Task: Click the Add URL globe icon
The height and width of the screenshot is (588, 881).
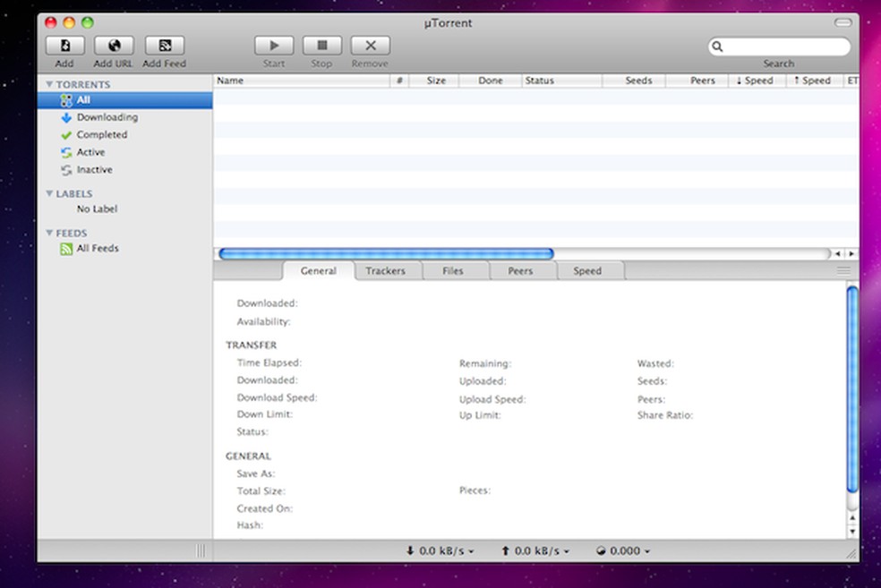Action: pos(114,46)
